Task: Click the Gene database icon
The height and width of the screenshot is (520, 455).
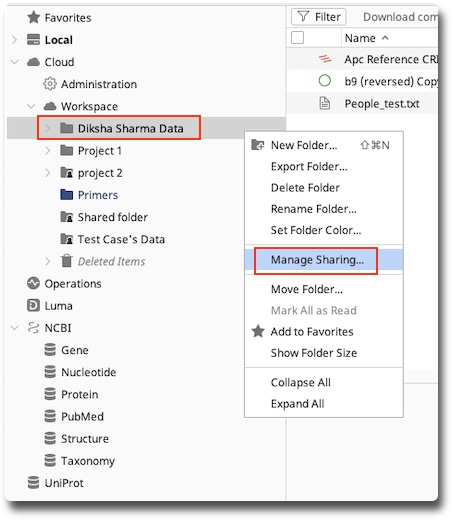Action: (50, 350)
